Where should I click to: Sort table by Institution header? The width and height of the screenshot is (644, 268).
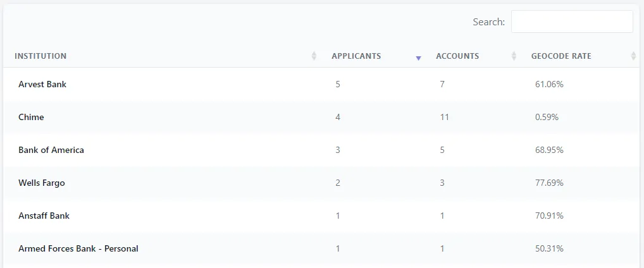point(40,56)
